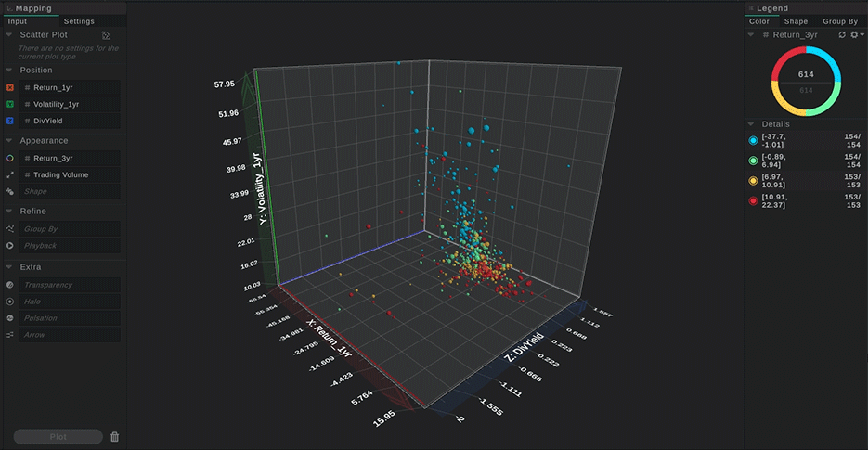Click the Pulsation icon in Extra
This screenshot has width=868, height=450.
[10, 318]
